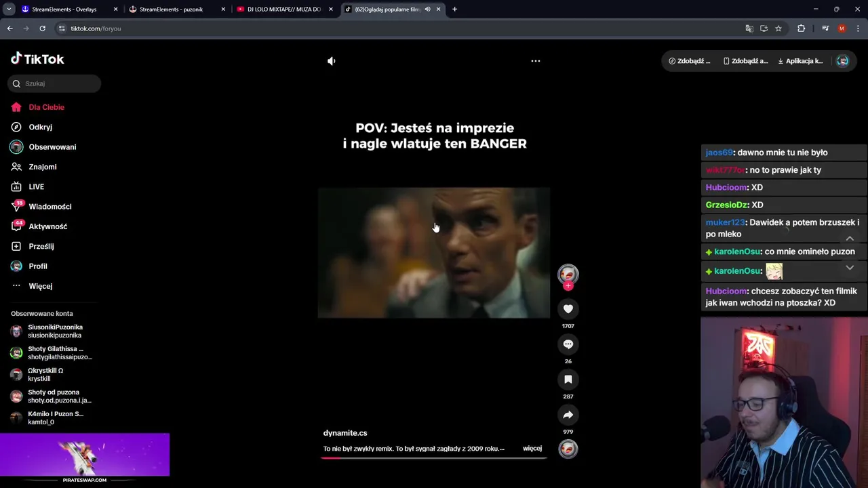Go to previous video with up chevron
This screenshot has width=868, height=488.
point(850,239)
